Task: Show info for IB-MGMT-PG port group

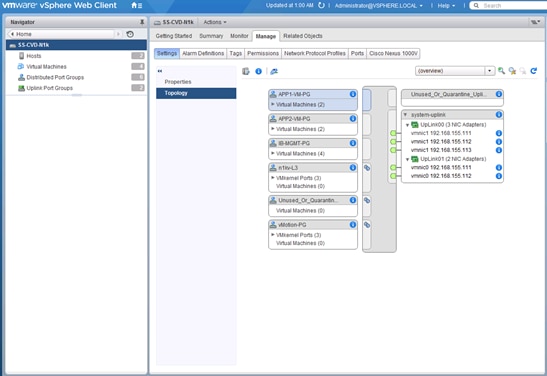Action: (x=353, y=143)
